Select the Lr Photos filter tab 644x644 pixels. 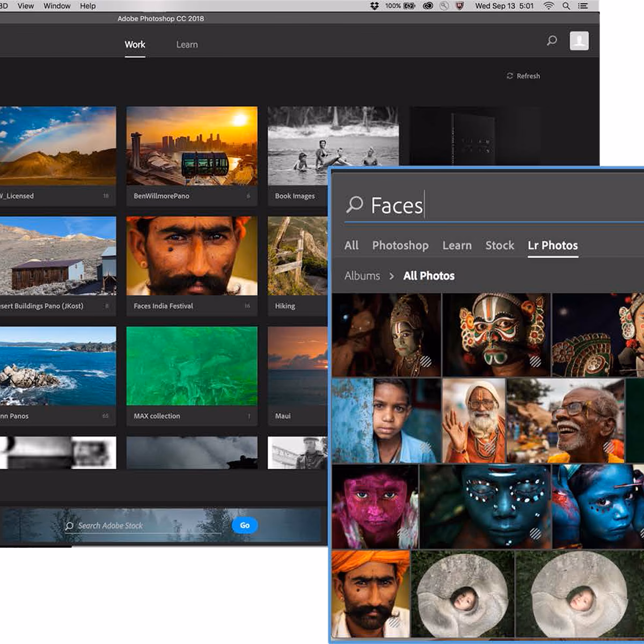553,245
